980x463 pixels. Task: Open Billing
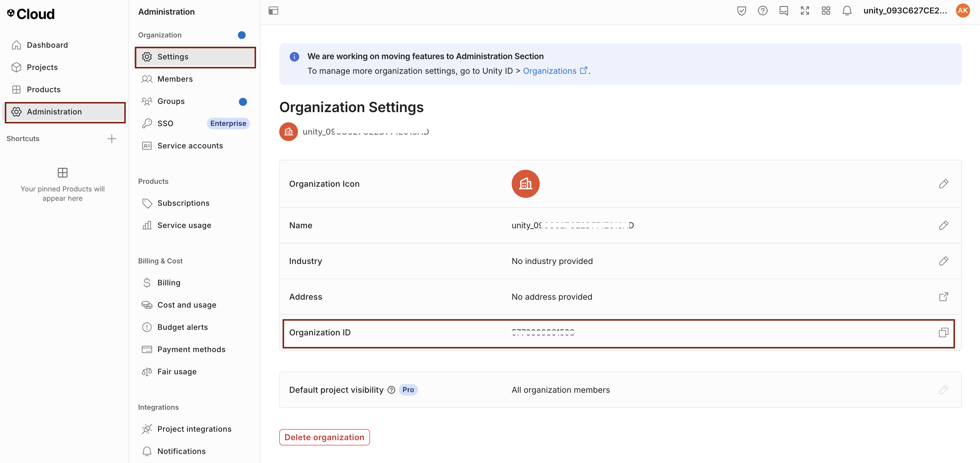point(195,283)
